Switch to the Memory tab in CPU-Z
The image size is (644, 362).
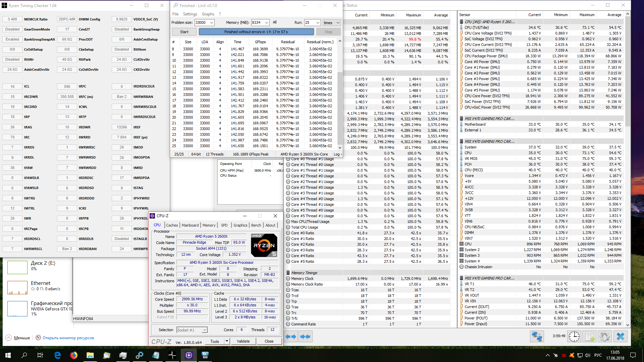tap(209, 225)
